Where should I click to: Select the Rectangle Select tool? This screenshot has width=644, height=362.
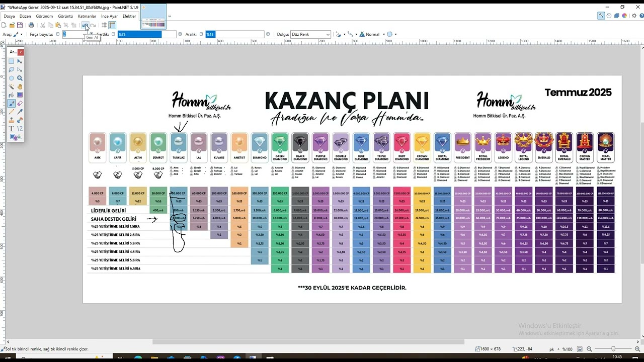pos(11,61)
